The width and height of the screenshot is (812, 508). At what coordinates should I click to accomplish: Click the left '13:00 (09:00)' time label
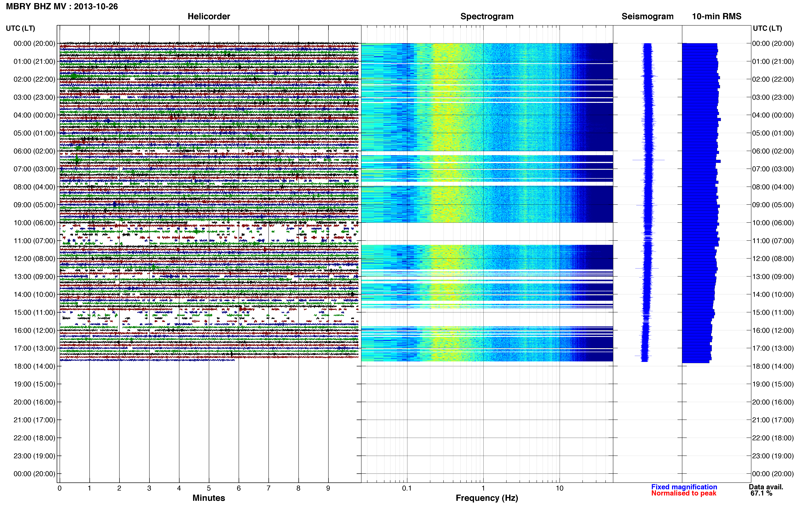point(34,277)
